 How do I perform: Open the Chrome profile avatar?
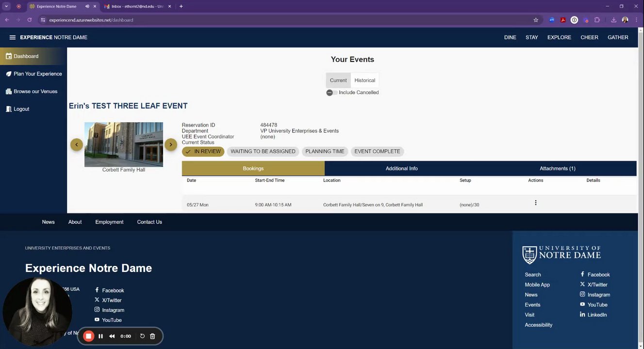[x=625, y=20]
